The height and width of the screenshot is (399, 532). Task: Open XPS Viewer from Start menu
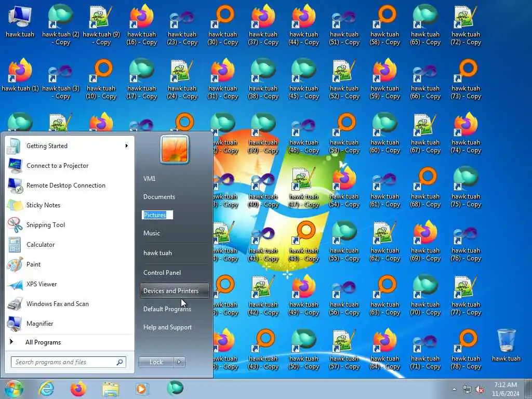tap(70, 284)
